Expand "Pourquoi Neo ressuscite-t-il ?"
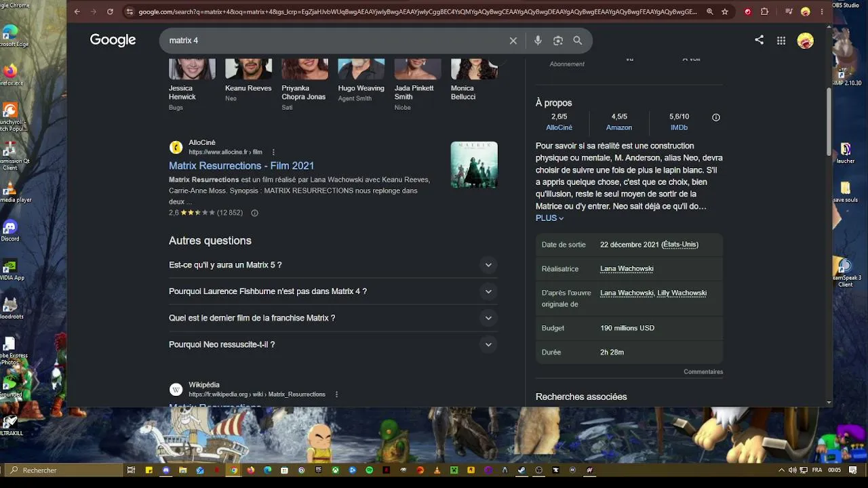This screenshot has width=868, height=488. pyautogui.click(x=333, y=344)
